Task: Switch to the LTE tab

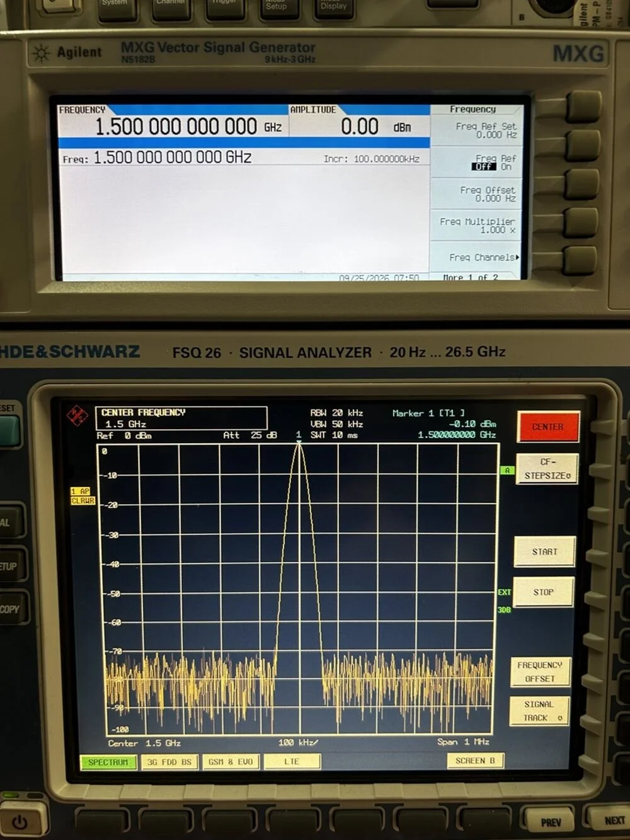Action: 292,761
